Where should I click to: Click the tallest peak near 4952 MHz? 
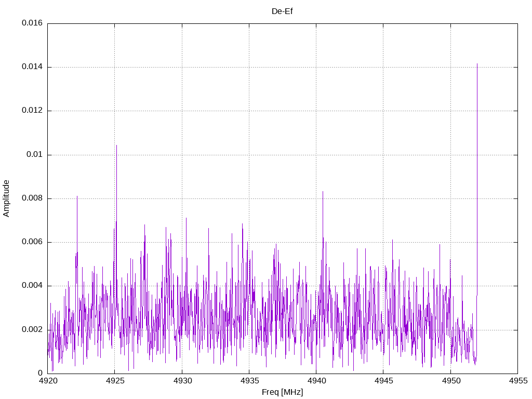pyautogui.click(x=477, y=64)
